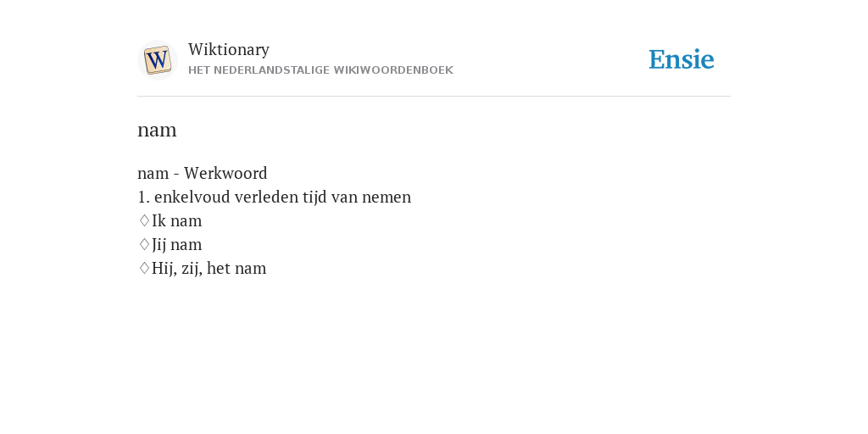Click the horizontal divider under the header
The height and width of the screenshot is (434, 868).
click(434, 97)
